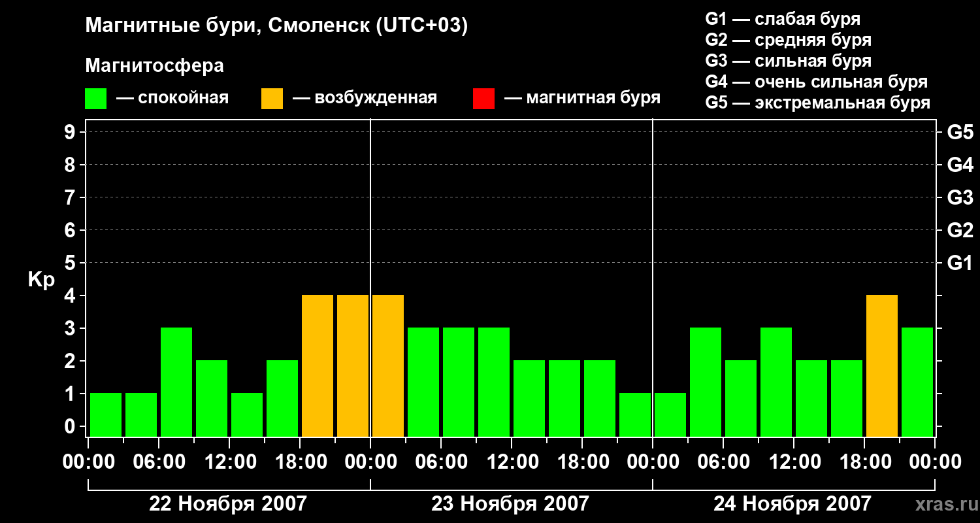980x523 pixels.
Task: Select the title 'Магнитные бури, Смоленск (UTC+03)'
Action: coord(277,26)
